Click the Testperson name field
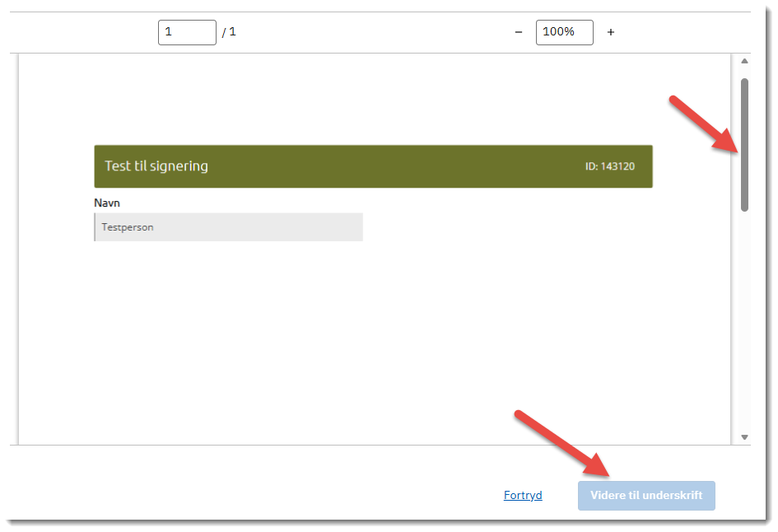778x532 pixels. pos(229,227)
